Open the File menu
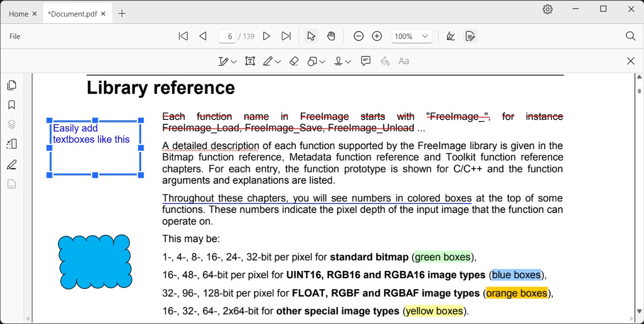644x324 pixels. coord(15,37)
